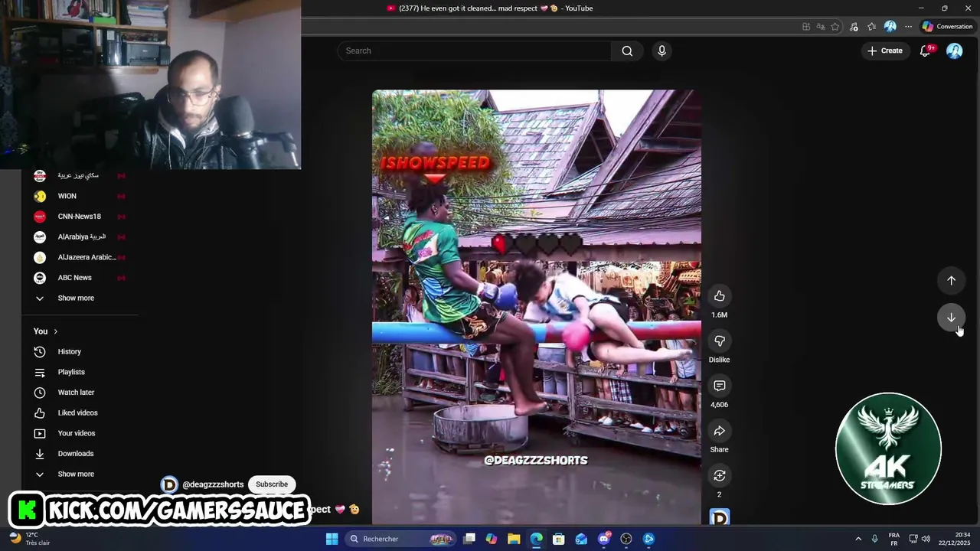This screenshot has width=980, height=551.
Task: Go to the next Short with down arrow
Action: click(951, 317)
